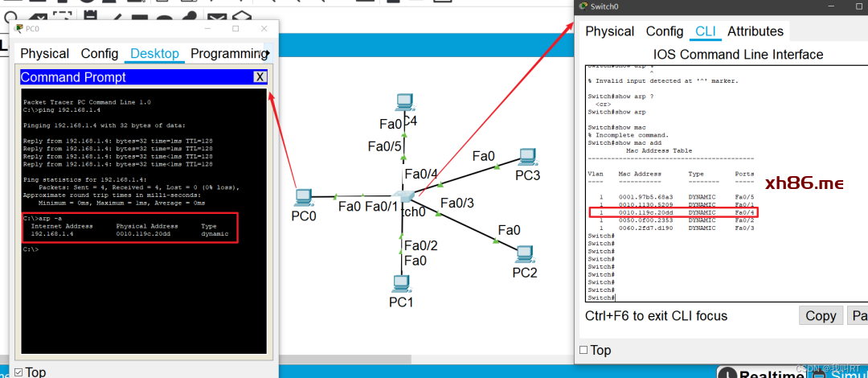The height and width of the screenshot is (378, 868).
Task: Select the PC4 device at top of topology
Action: [x=405, y=103]
